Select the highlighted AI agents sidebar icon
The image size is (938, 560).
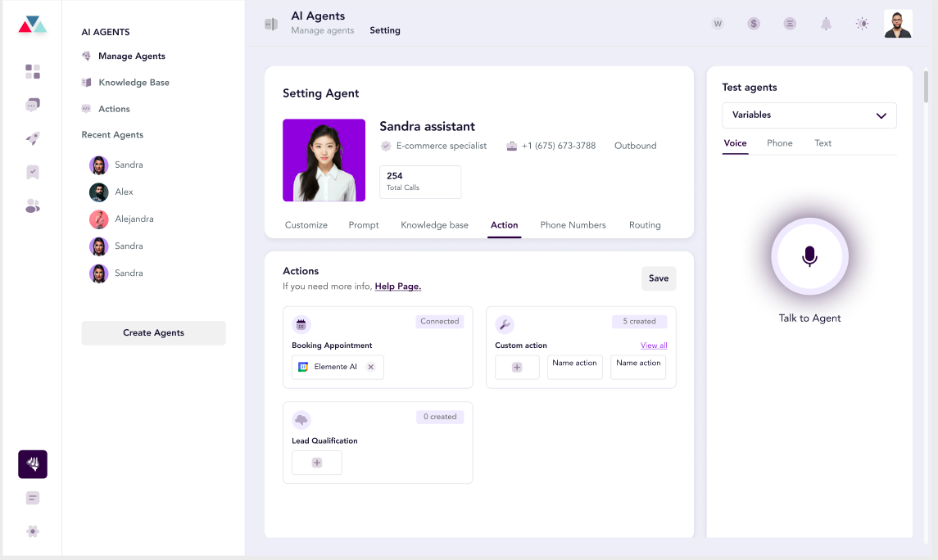tap(32, 464)
